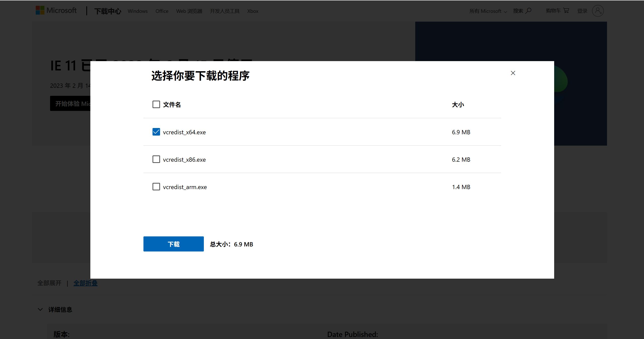Open the 开发人员工具 menu item
This screenshot has width=644, height=339.
(x=224, y=11)
